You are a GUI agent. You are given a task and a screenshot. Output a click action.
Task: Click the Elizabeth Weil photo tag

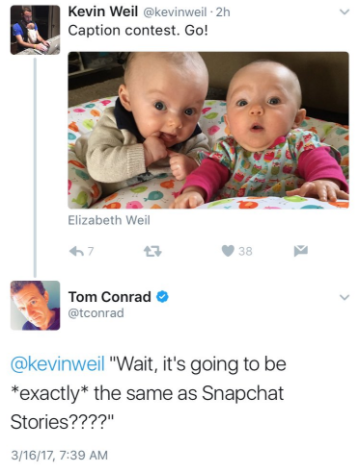tap(109, 220)
